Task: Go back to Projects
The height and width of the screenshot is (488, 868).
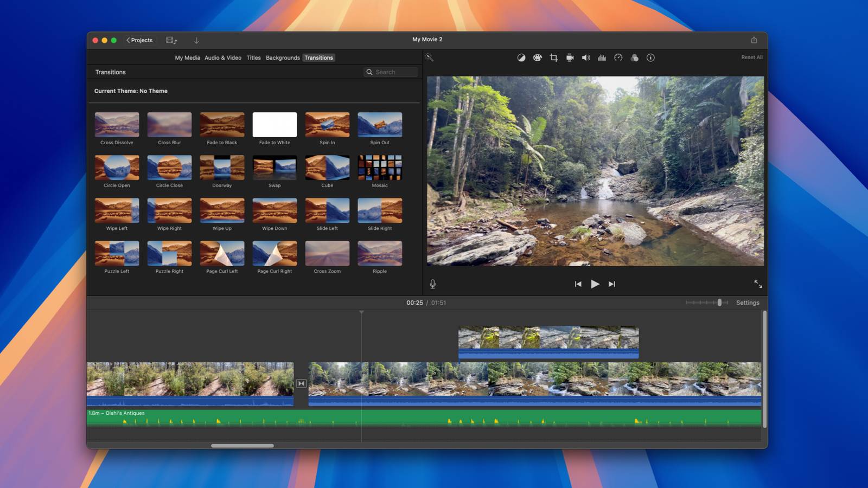Action: tap(139, 40)
